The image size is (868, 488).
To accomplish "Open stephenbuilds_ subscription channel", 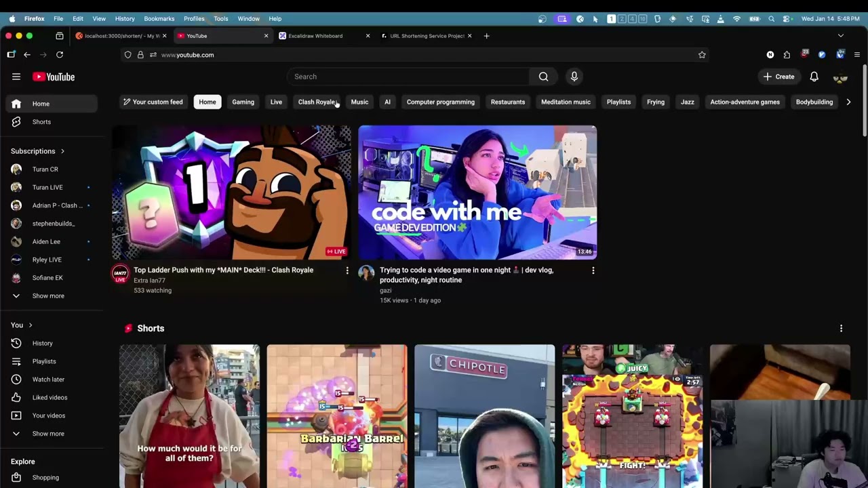I will coord(52,224).
